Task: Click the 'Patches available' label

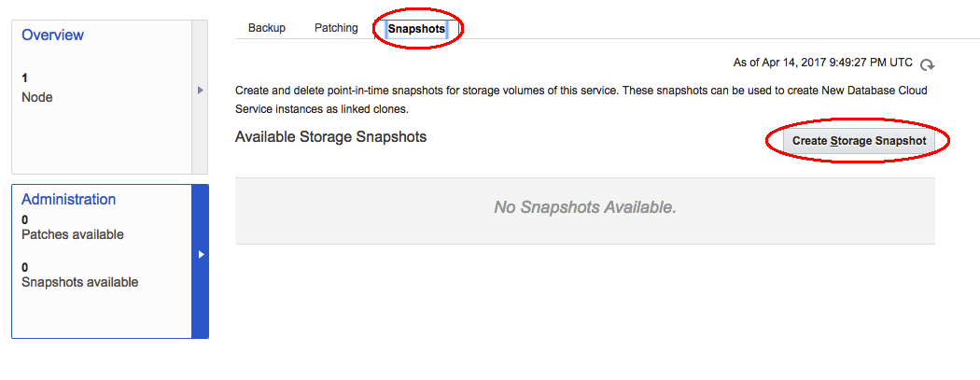Action: 72,234
